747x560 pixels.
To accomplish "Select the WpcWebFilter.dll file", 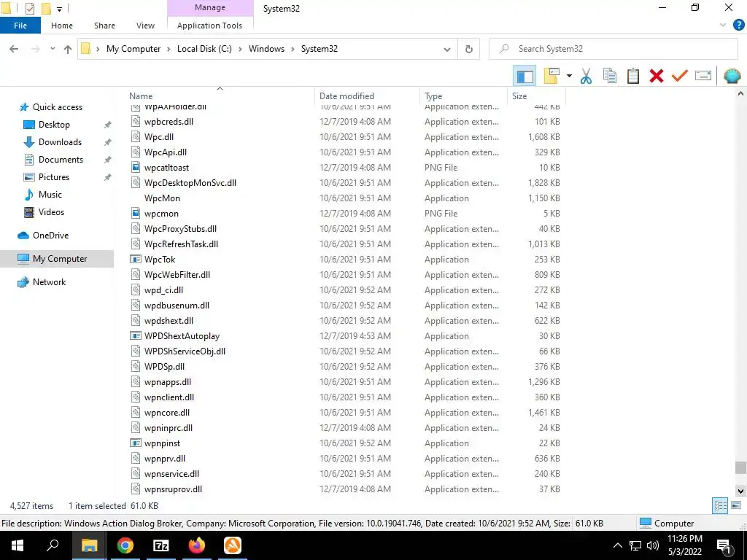I will [x=177, y=275].
